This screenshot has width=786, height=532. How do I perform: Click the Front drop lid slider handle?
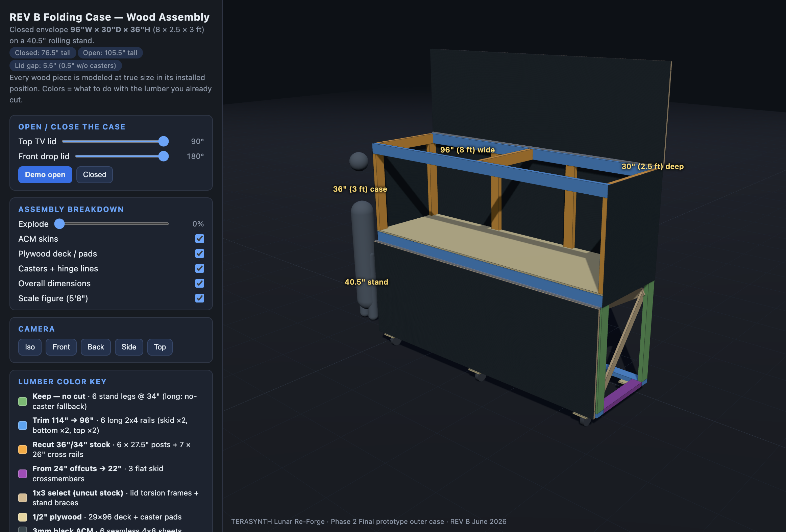[x=163, y=156]
